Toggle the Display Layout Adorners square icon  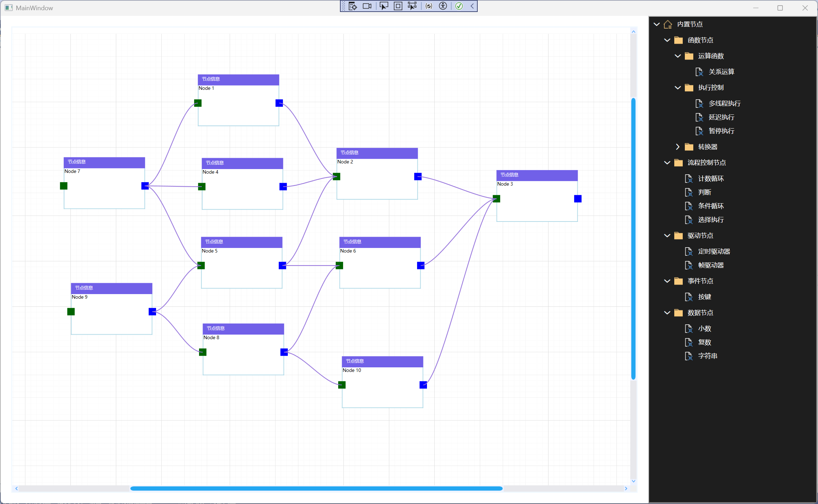click(398, 6)
